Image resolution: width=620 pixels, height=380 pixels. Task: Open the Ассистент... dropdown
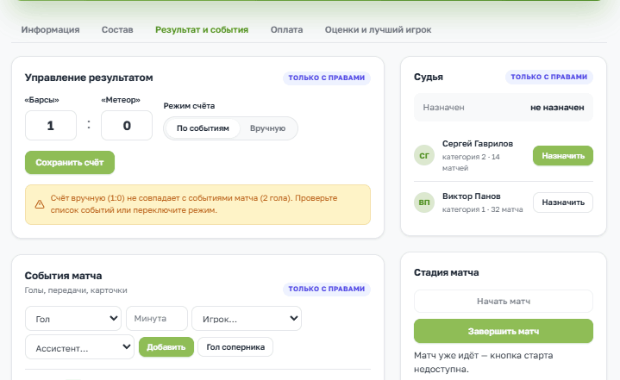(x=80, y=347)
